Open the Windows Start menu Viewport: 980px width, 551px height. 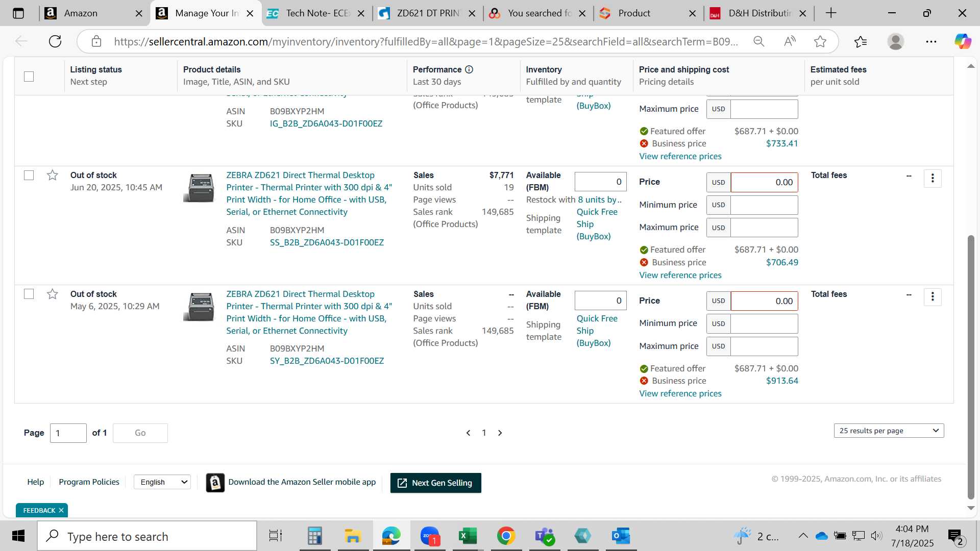[18, 536]
